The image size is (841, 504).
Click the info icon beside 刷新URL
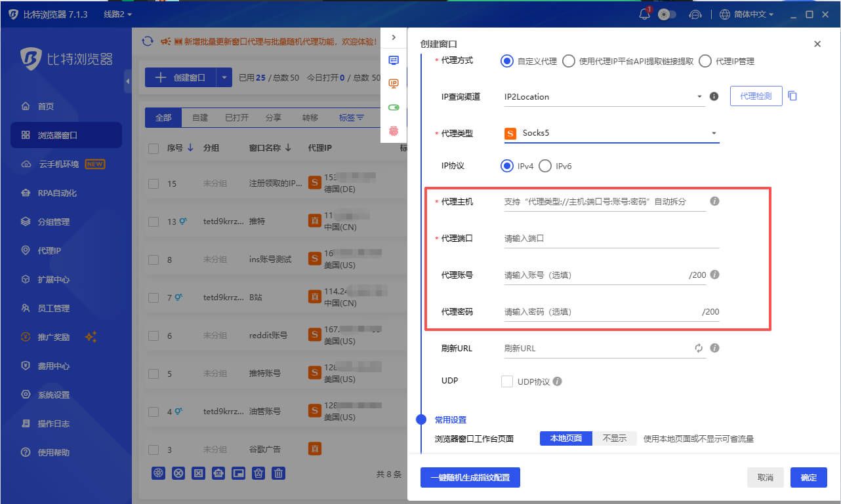pos(715,348)
